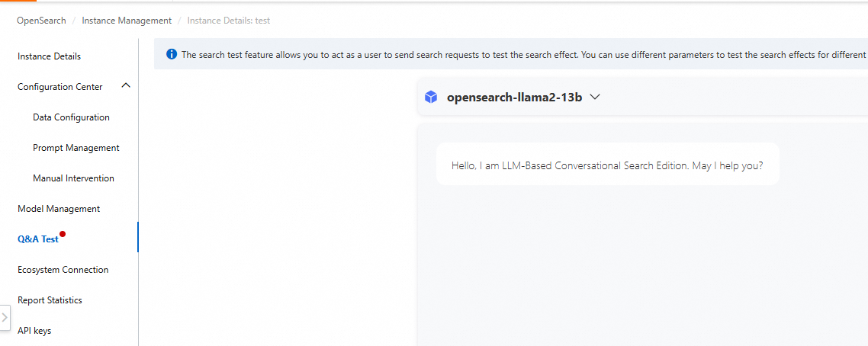Click Instance Management breadcrumb link

coord(127,21)
